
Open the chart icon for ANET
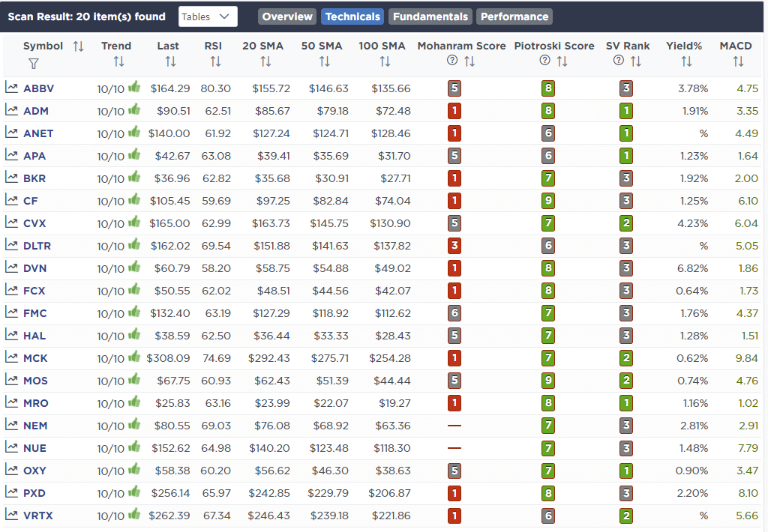pyautogui.click(x=11, y=133)
